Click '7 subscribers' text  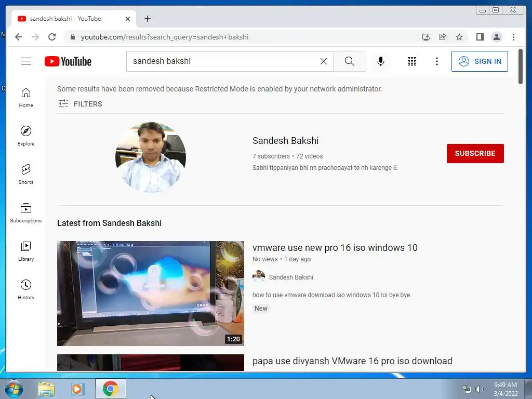pos(271,156)
